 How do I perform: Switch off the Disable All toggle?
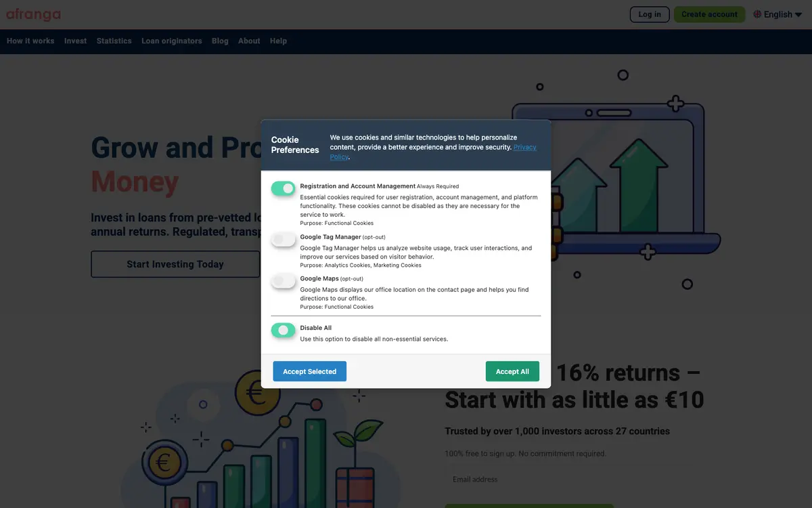click(x=284, y=330)
